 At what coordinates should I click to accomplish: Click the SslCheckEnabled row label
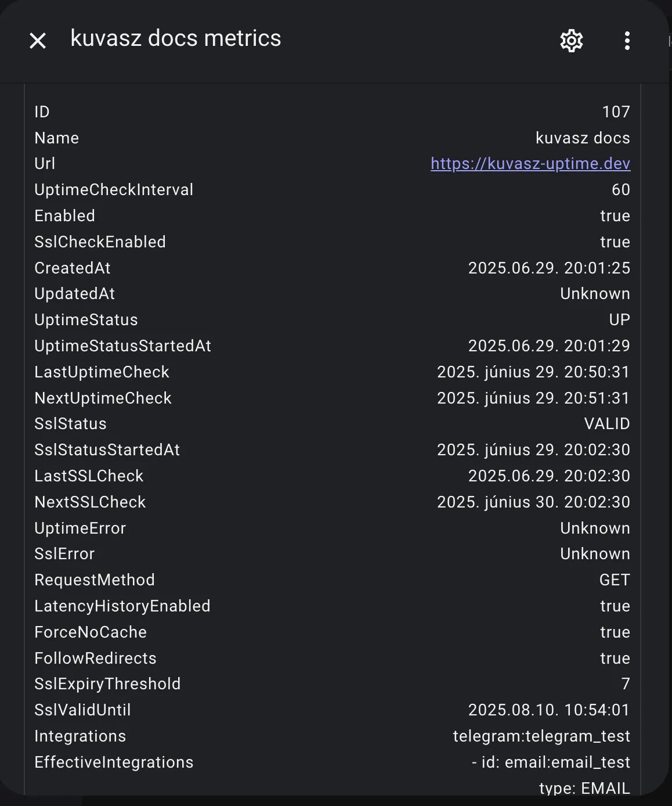[x=100, y=242]
